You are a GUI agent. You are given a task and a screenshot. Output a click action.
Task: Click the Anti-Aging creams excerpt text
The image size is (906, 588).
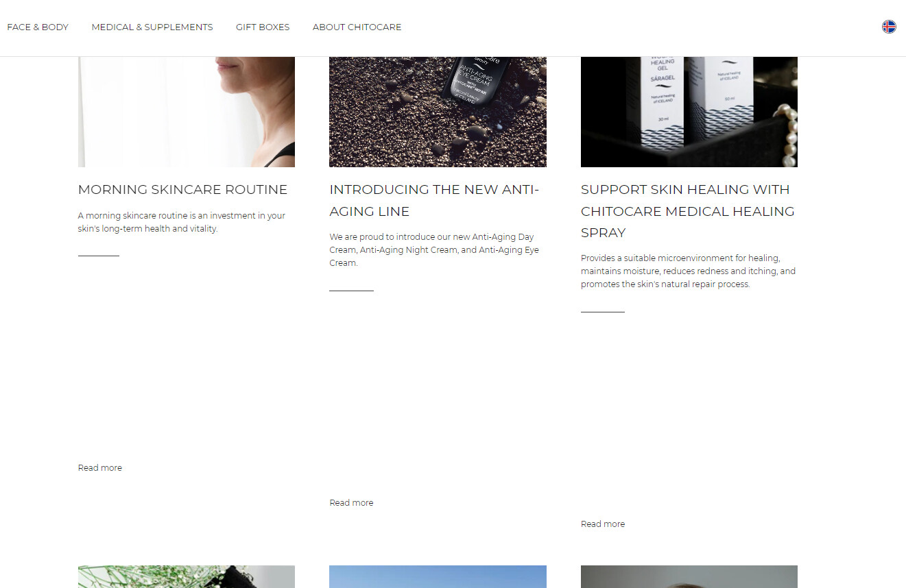tap(434, 250)
